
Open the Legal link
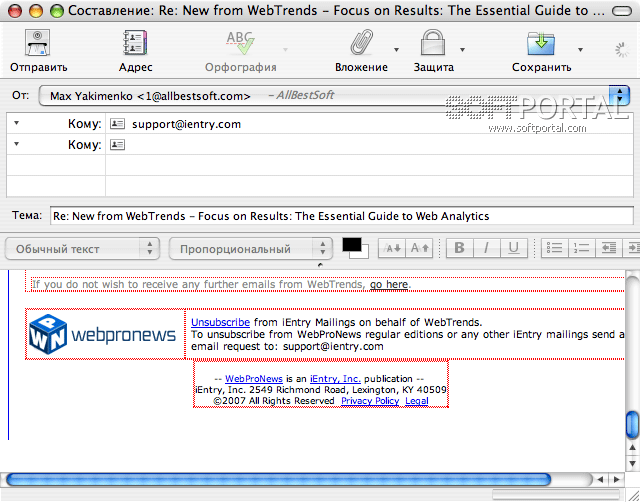coord(417,401)
